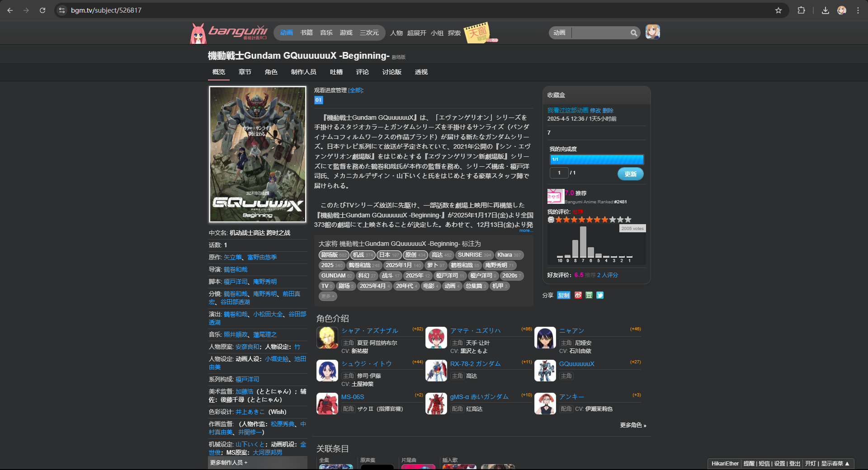
Task: Click 登出 in the bottom bar
Action: click(794, 463)
